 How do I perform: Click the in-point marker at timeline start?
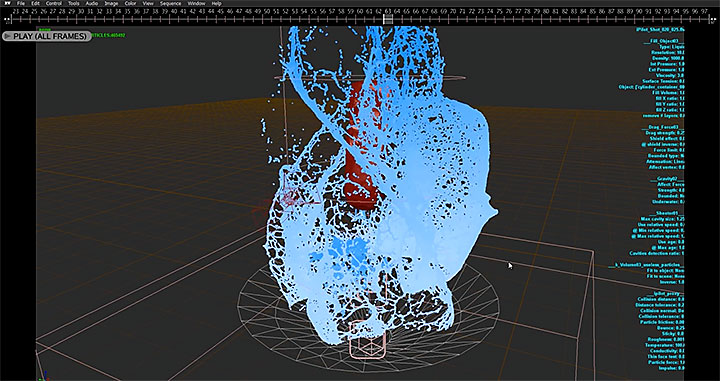click(x=6, y=19)
